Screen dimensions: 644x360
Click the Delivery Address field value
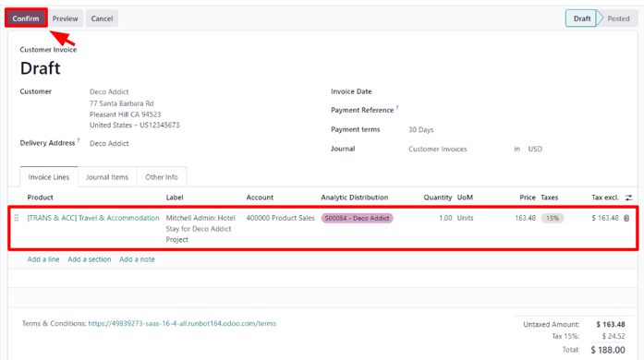(109, 143)
